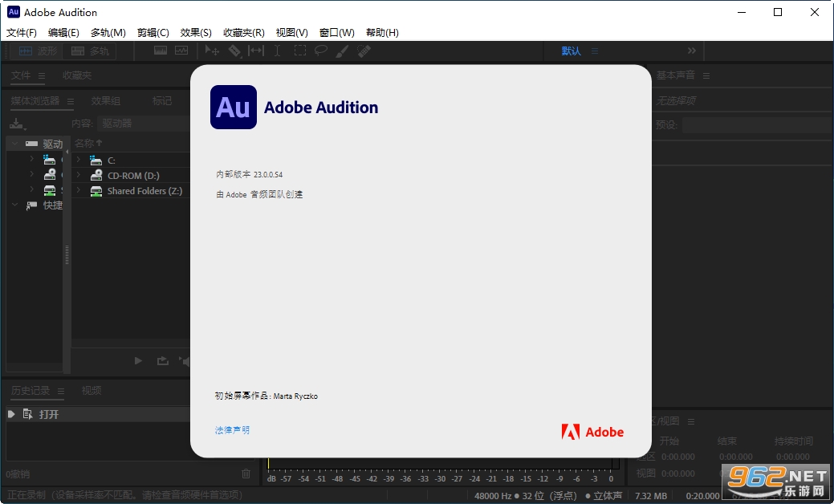Open the 视图(V) menu

pyautogui.click(x=291, y=33)
